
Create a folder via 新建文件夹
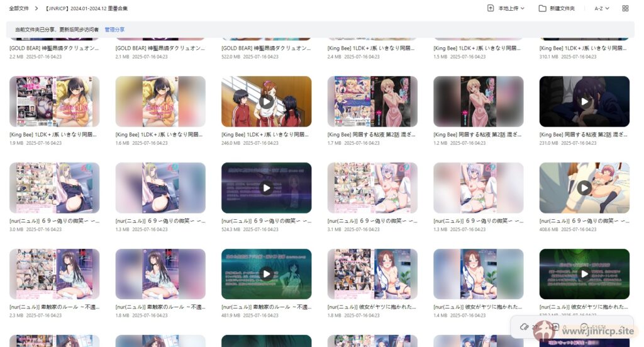tap(562, 8)
